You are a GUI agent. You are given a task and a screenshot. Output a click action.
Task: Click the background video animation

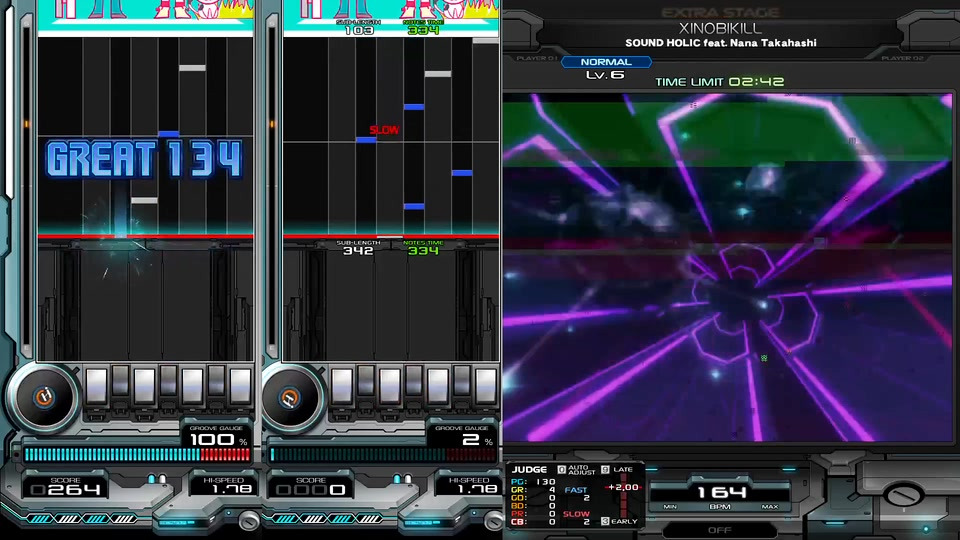pos(727,267)
